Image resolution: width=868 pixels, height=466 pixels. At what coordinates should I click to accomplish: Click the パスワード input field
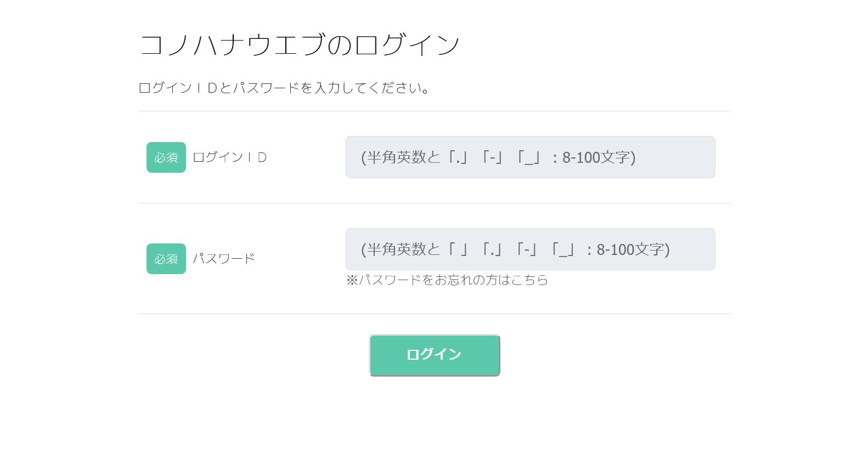point(530,249)
